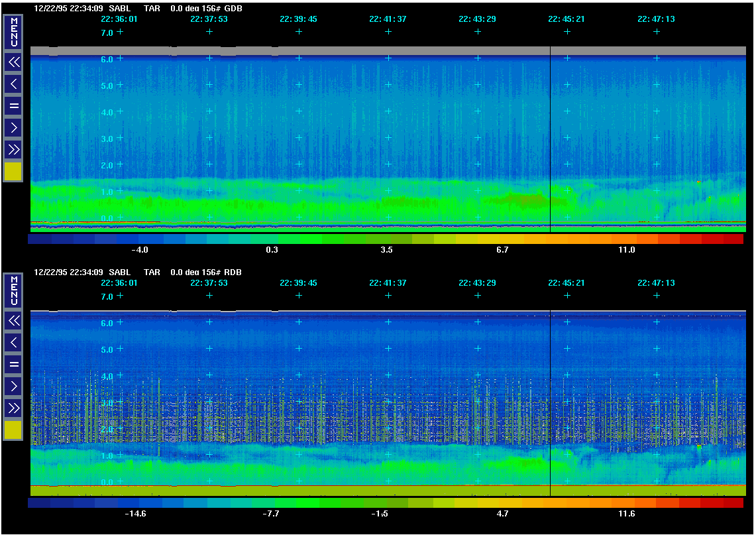Click the equals icon in top GDB panel
This screenshot has width=756, height=537.
(x=13, y=105)
